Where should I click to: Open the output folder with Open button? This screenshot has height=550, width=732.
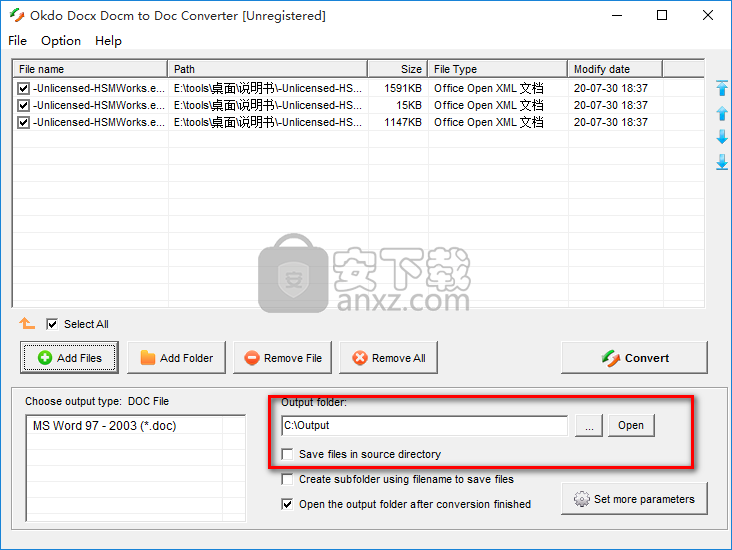click(631, 425)
